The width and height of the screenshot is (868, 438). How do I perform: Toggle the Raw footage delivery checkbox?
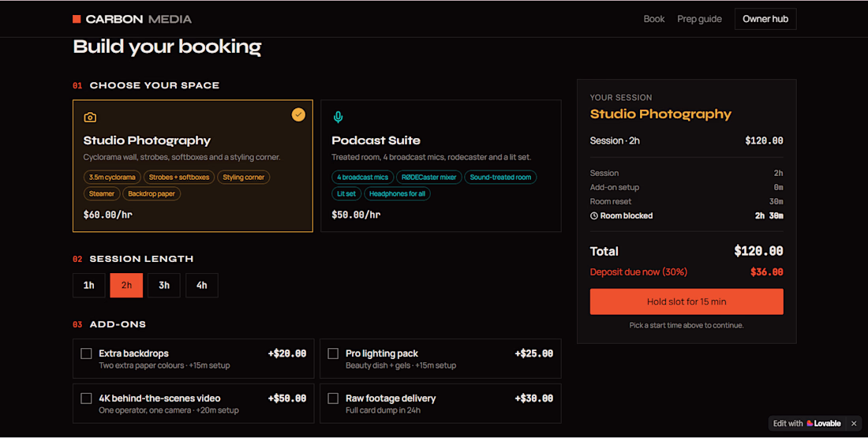pyautogui.click(x=333, y=398)
